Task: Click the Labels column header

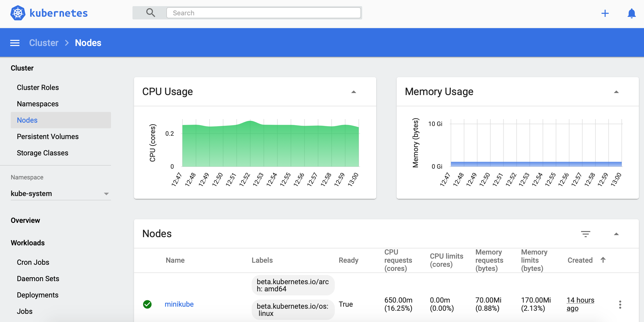Action: [262, 260]
